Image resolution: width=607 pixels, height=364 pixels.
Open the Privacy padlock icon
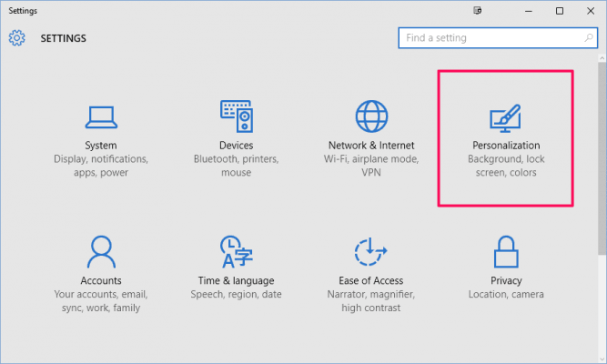pyautogui.click(x=505, y=251)
